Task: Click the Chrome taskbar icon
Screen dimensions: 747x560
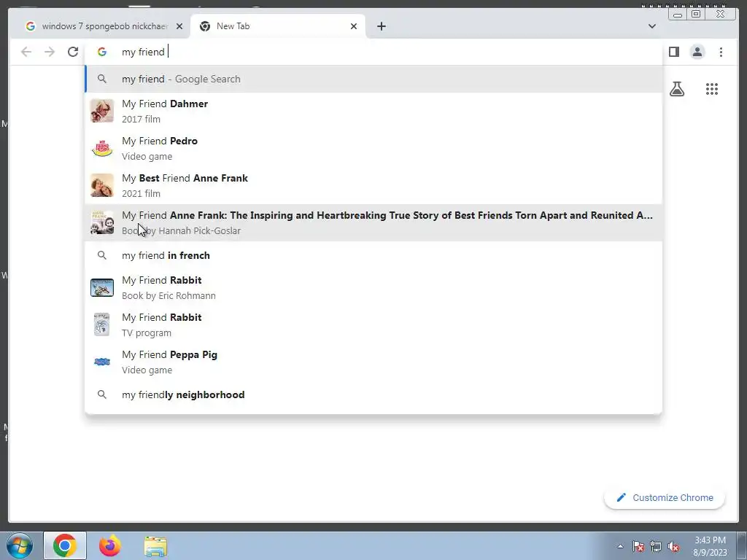Action: (x=65, y=545)
